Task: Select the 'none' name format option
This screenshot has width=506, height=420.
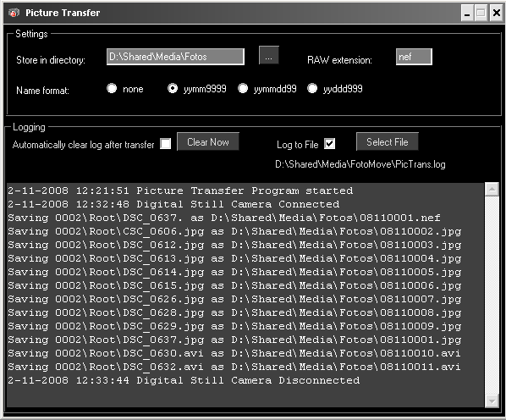Action: point(112,88)
